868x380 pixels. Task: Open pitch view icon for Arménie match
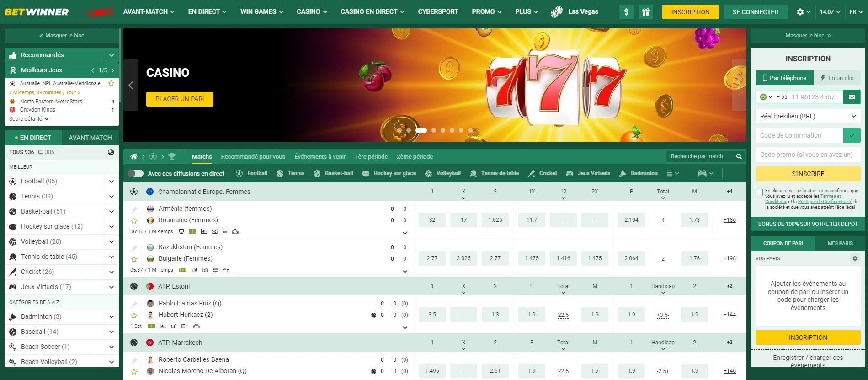[x=192, y=231]
